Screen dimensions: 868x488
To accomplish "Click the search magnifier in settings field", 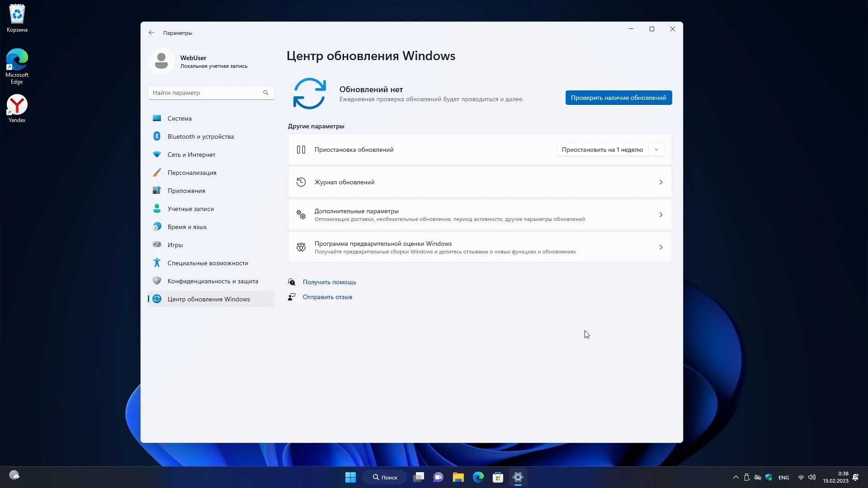I will pos(266,93).
